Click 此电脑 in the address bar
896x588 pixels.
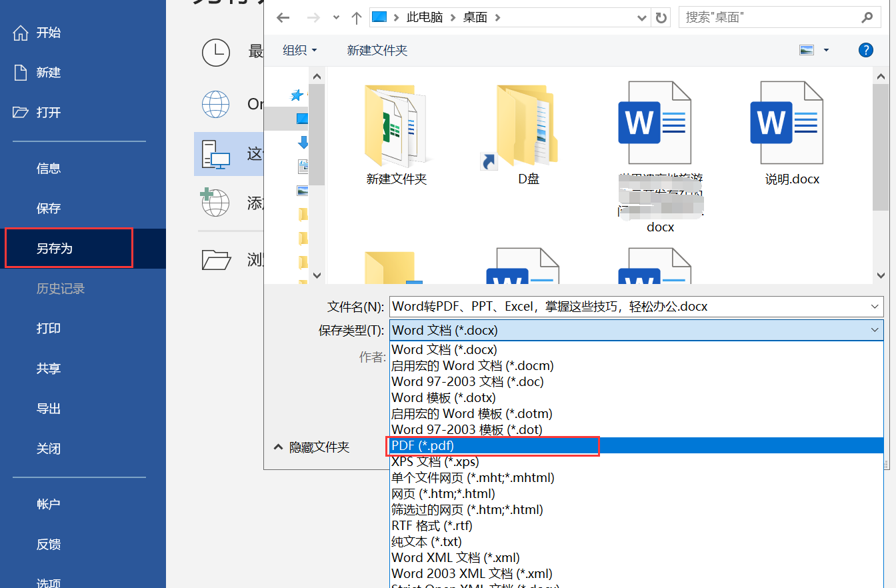pos(425,18)
